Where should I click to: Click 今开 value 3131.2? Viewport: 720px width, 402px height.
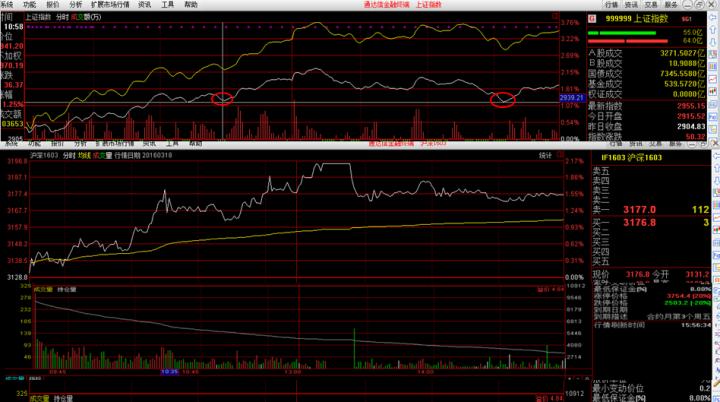697,274
